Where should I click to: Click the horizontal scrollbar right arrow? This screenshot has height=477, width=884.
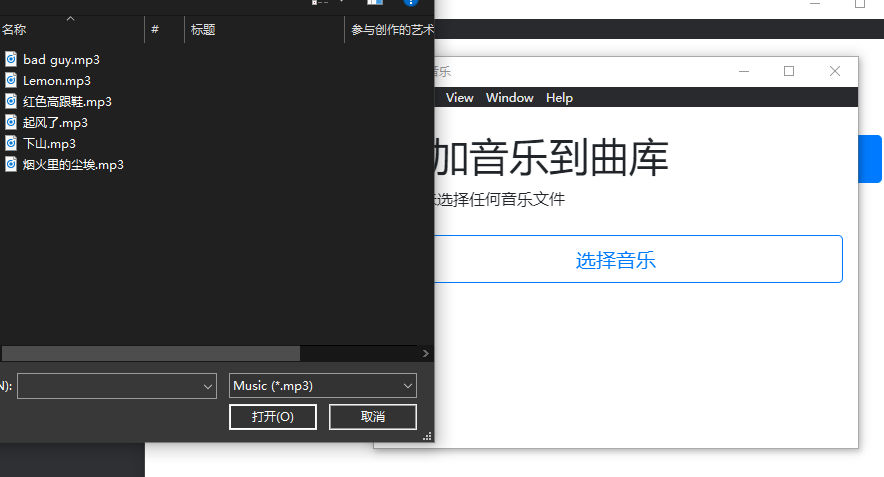(426, 354)
